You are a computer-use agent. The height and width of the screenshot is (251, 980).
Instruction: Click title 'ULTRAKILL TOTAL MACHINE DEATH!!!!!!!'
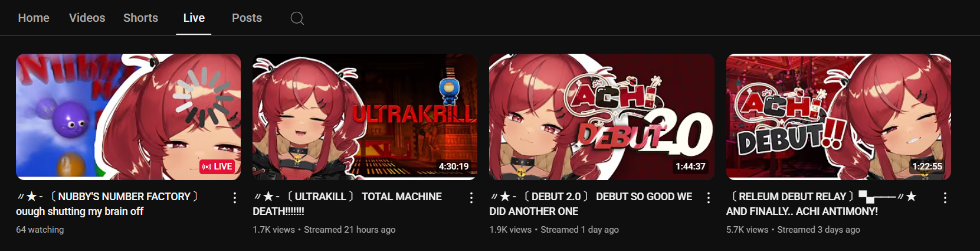coord(348,204)
